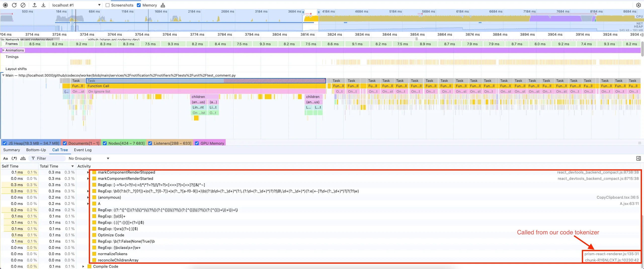The height and width of the screenshot is (269, 644).
Task: Switch to the Bottom-Up tab
Action: point(36,150)
